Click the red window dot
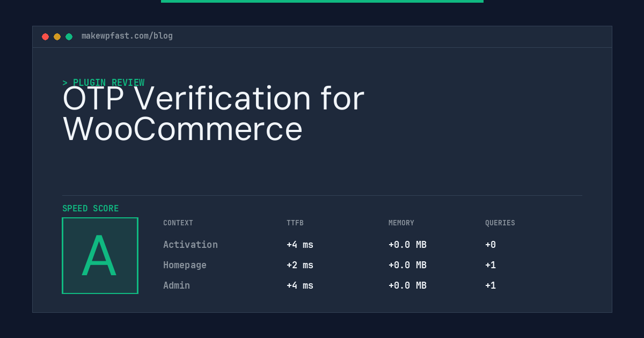This screenshot has width=644, height=338. 45,36
